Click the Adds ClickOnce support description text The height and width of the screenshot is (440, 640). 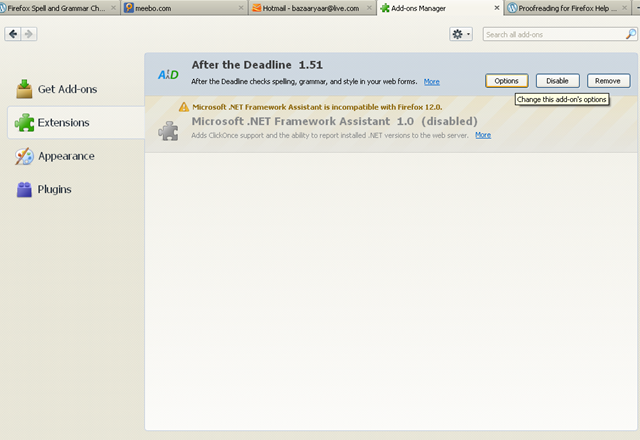330,135
